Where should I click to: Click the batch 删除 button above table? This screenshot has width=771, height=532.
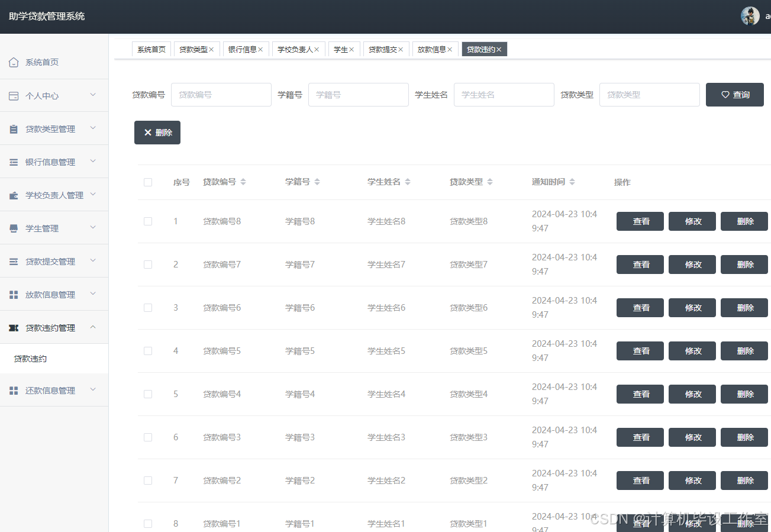(x=157, y=133)
